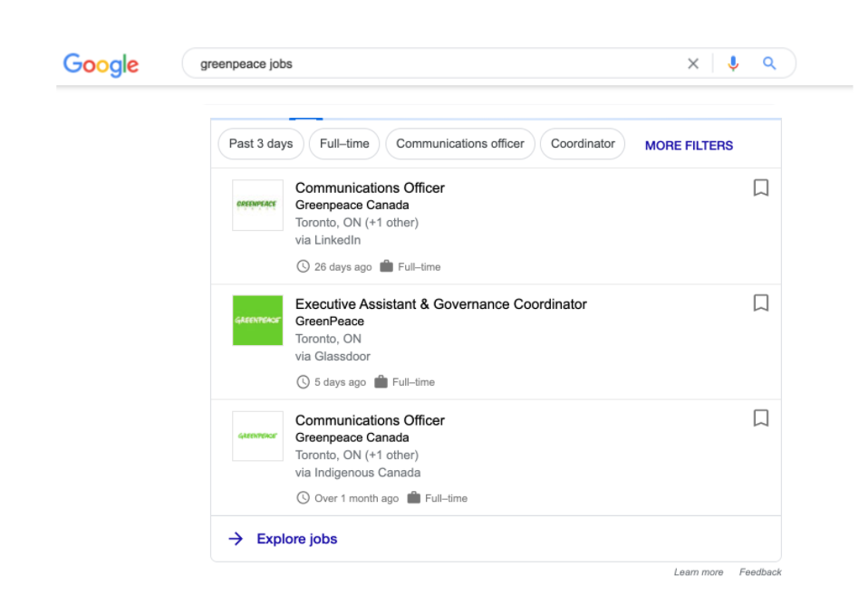
Task: Toggle the Past 3 days filter chip
Action: coord(260,143)
